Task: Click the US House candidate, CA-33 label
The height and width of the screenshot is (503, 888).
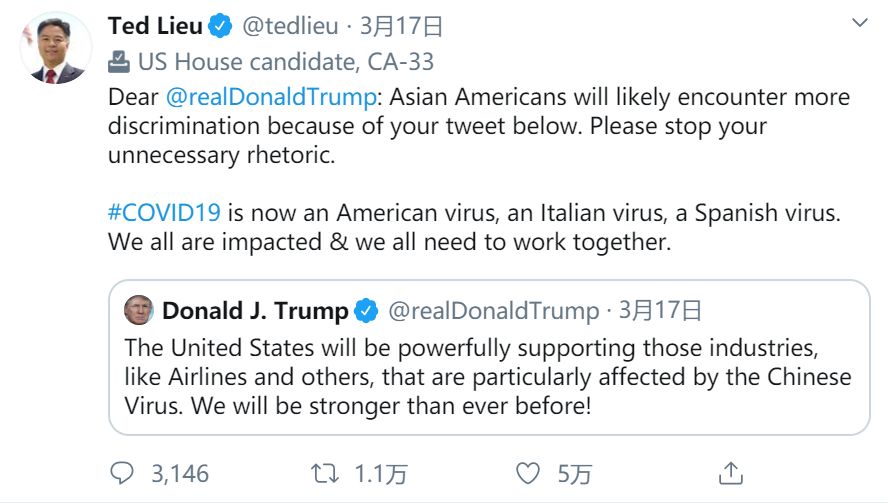Action: [286, 62]
